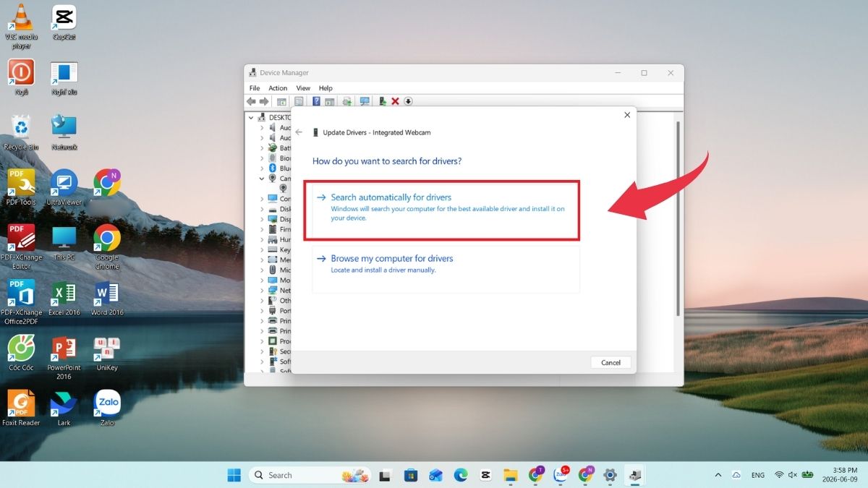Open Microsoft Store from taskbar

411,475
